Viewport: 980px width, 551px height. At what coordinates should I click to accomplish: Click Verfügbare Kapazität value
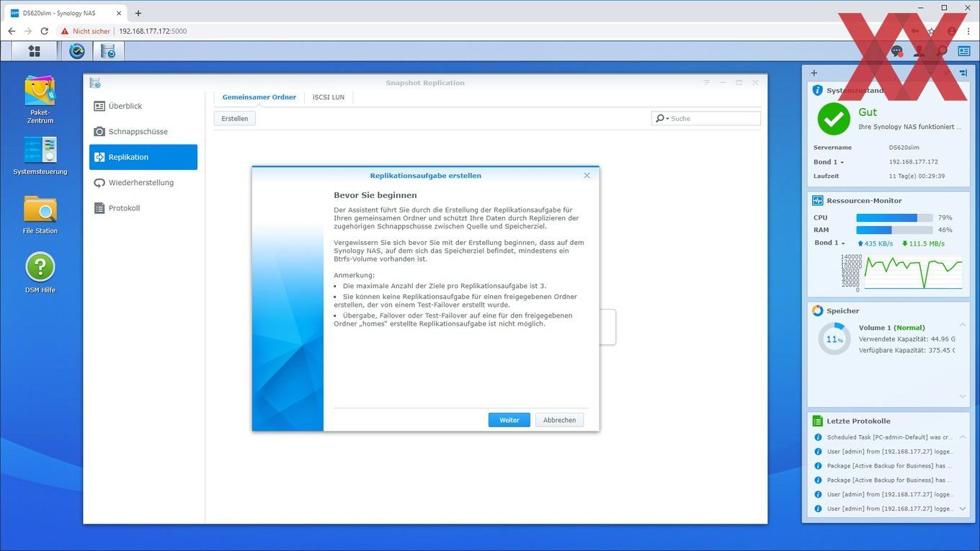pyautogui.click(x=942, y=350)
